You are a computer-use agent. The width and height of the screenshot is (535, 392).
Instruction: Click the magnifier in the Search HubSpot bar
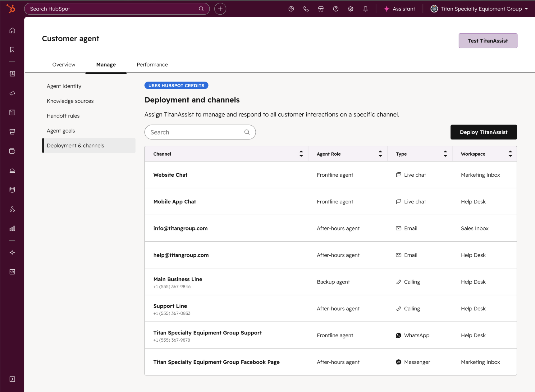[x=201, y=9]
